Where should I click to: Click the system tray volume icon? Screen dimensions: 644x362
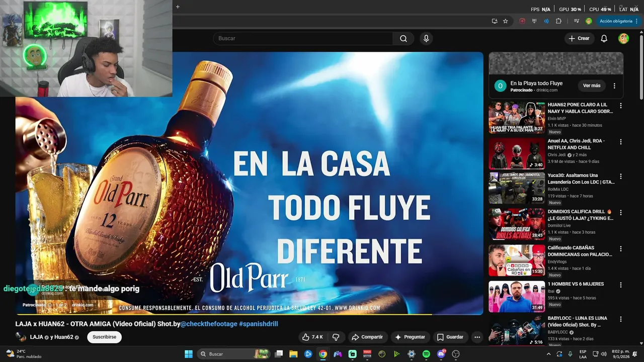point(604,354)
